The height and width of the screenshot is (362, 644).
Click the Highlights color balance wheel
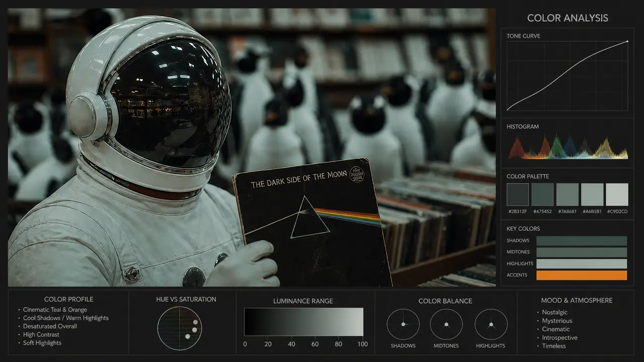pos(491,325)
